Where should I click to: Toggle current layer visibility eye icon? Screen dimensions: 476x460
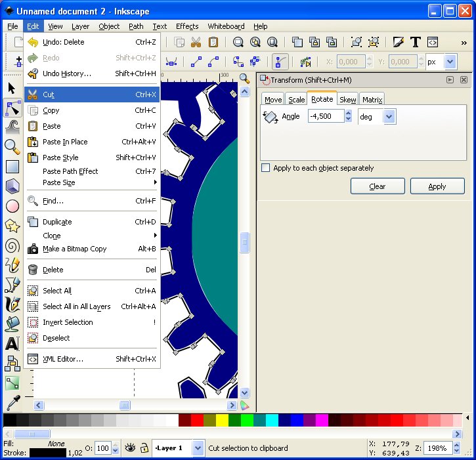[130, 448]
